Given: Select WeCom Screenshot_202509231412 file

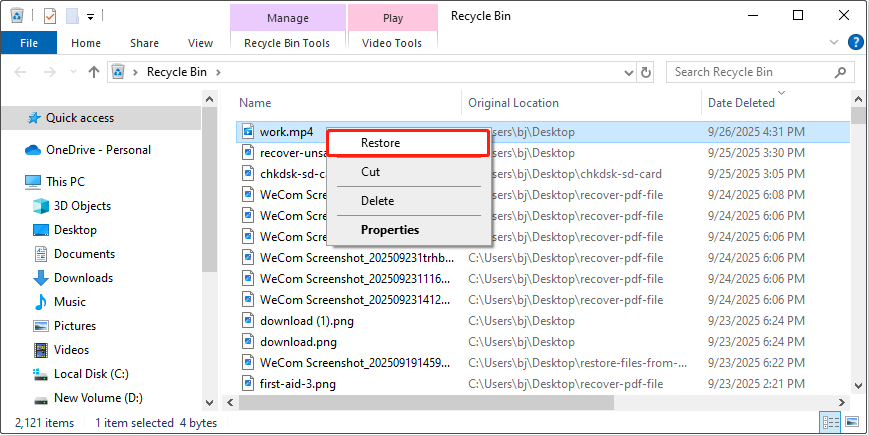Looking at the screenshot, I should pyautogui.click(x=355, y=300).
